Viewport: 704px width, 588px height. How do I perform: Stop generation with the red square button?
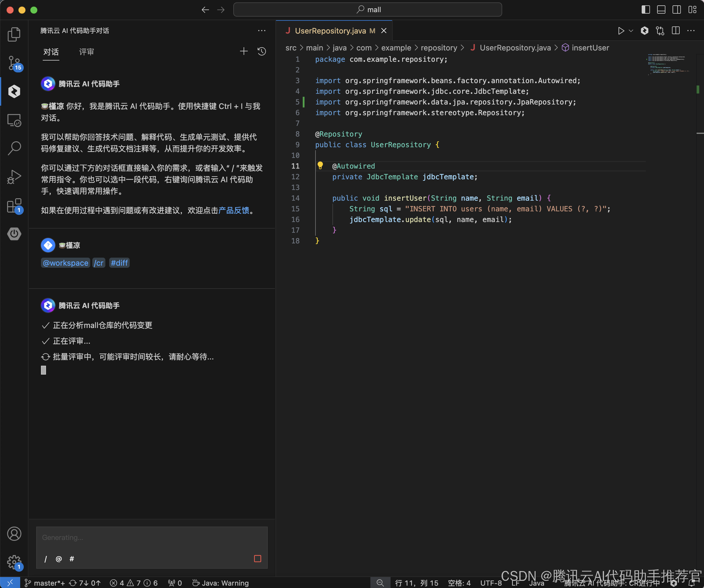257,559
